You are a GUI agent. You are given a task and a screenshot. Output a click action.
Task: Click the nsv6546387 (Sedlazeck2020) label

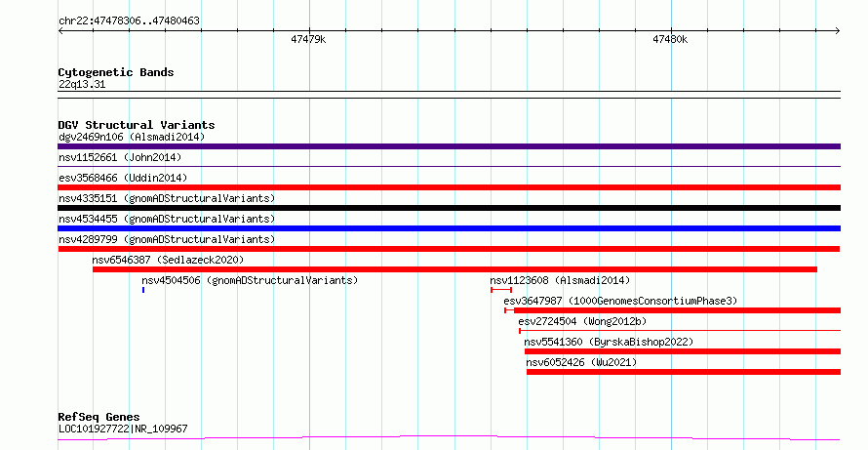pos(169,260)
